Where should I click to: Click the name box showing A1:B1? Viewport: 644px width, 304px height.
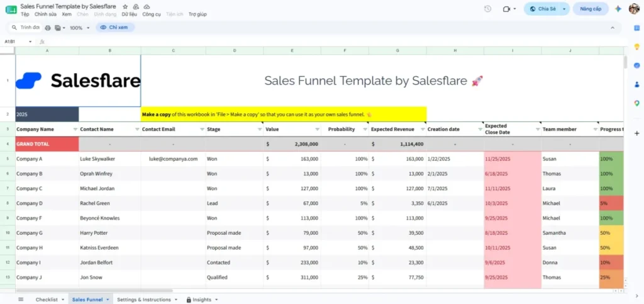(15, 42)
